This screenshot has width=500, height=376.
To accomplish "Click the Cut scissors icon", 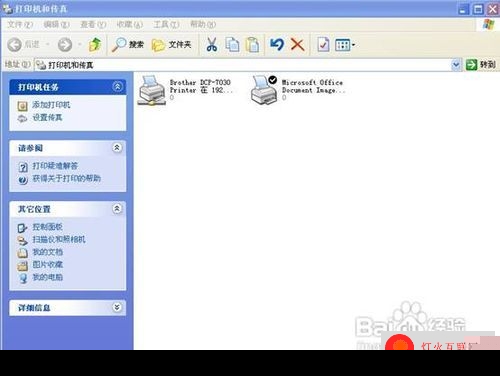I will [212, 44].
